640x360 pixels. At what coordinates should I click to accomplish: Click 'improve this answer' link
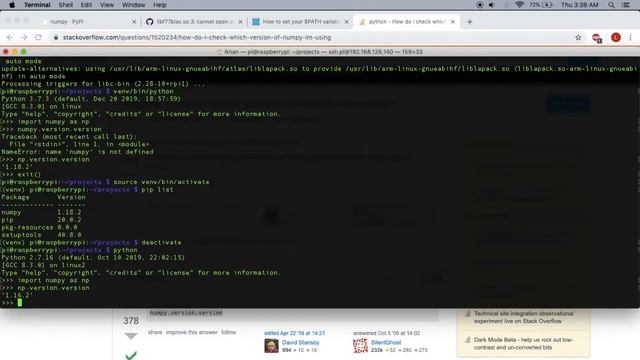coord(192,332)
